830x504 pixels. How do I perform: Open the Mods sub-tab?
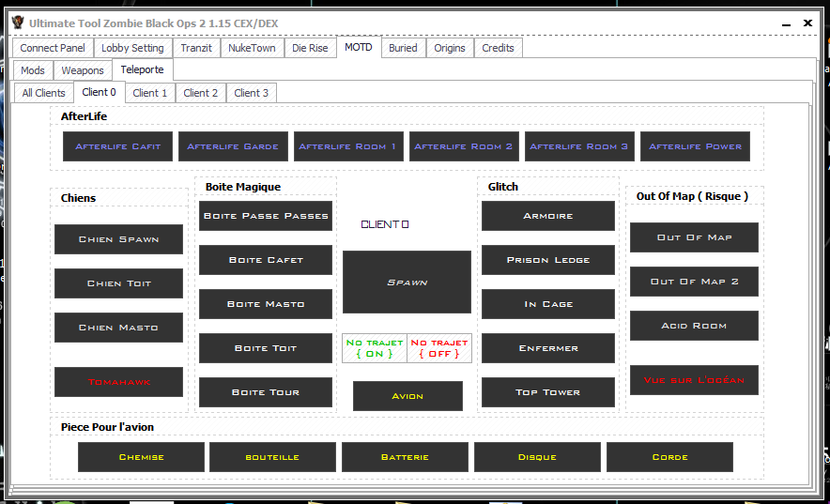point(33,70)
